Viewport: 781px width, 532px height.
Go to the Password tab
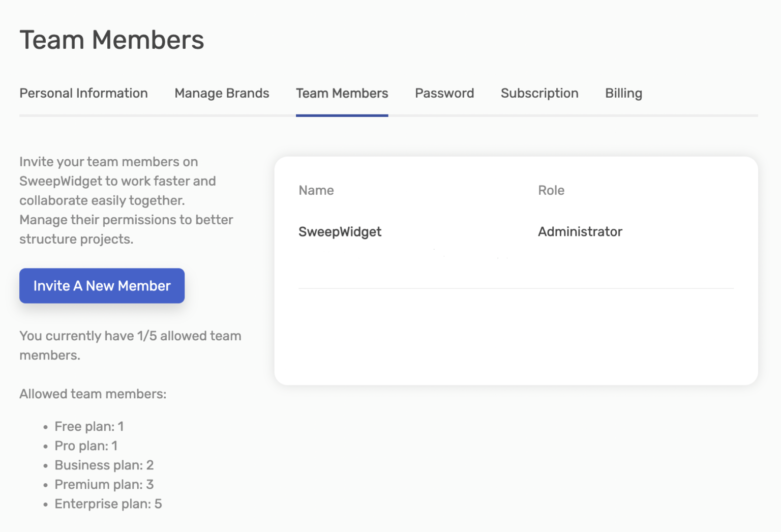pyautogui.click(x=444, y=93)
